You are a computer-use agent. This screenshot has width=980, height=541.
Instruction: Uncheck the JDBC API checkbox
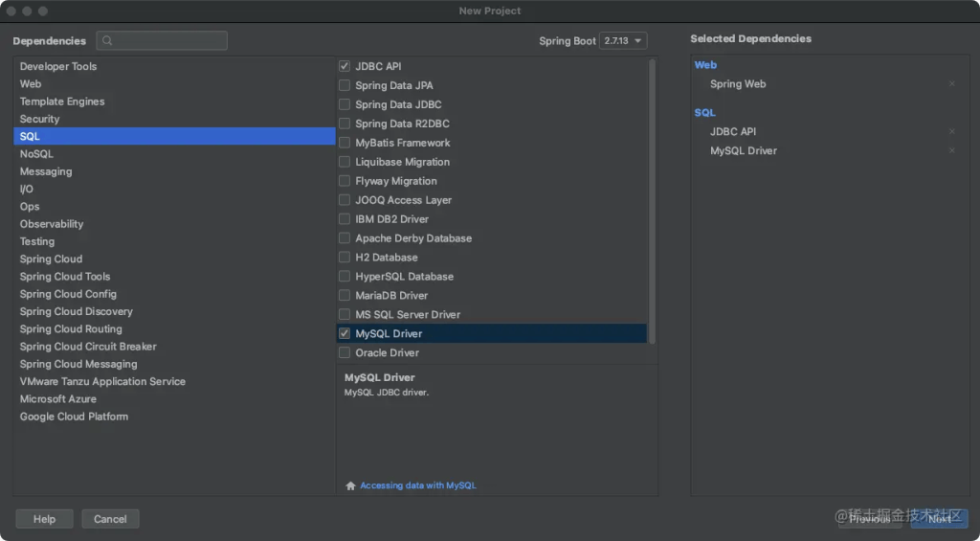pyautogui.click(x=345, y=66)
